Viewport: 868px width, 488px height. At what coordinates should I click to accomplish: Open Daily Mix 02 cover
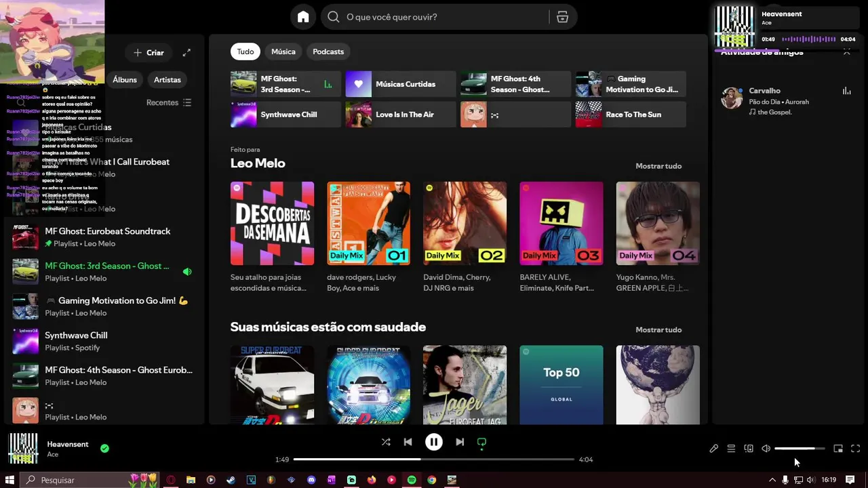coord(465,223)
